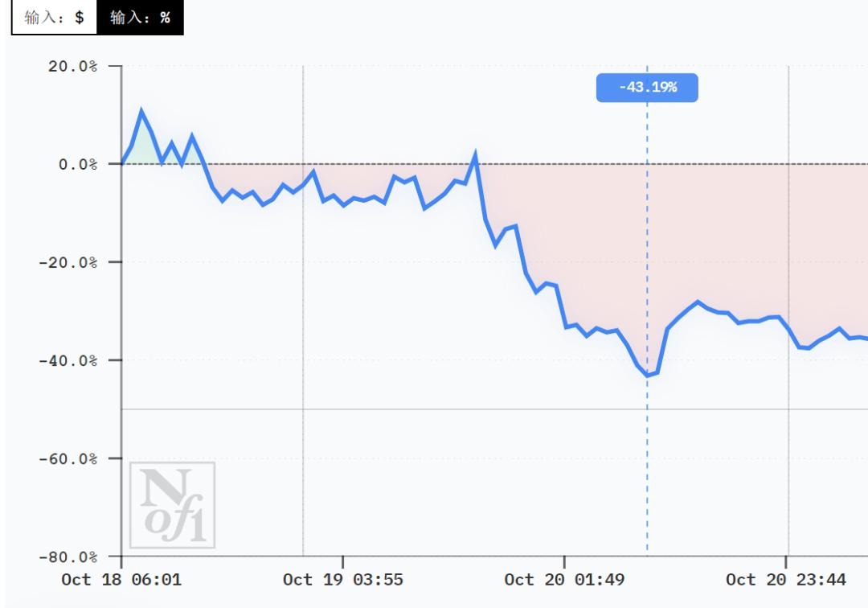This screenshot has height=608, width=868.
Task: Click the 20.0% y-axis label
Action: (72, 66)
